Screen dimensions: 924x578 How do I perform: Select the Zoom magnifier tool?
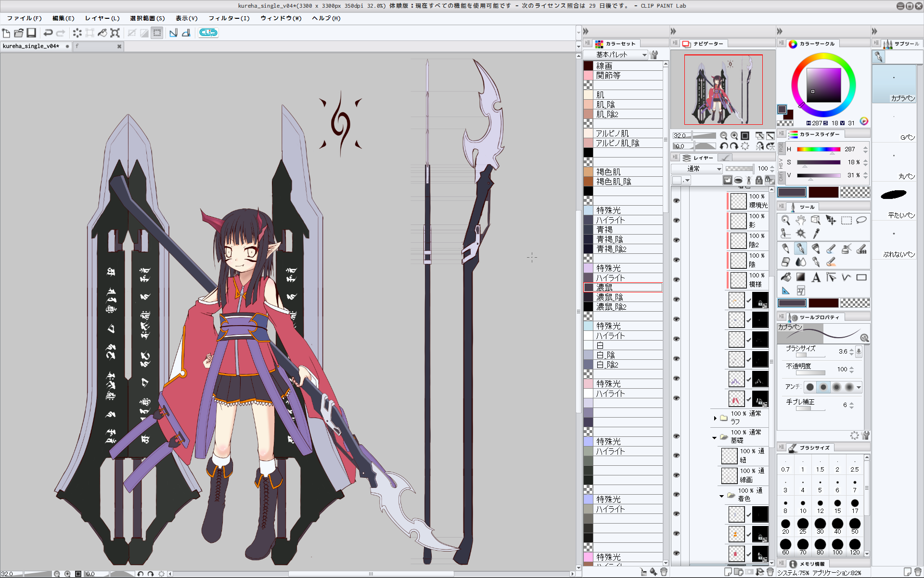785,220
